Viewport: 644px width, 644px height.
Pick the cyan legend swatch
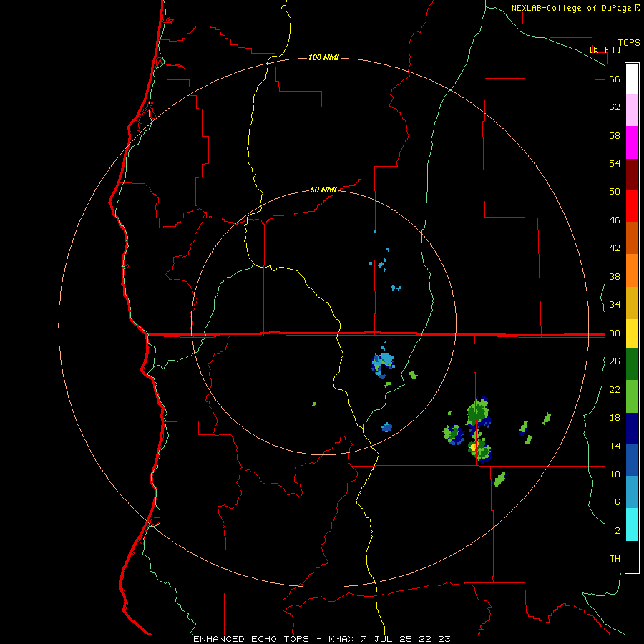632,525
